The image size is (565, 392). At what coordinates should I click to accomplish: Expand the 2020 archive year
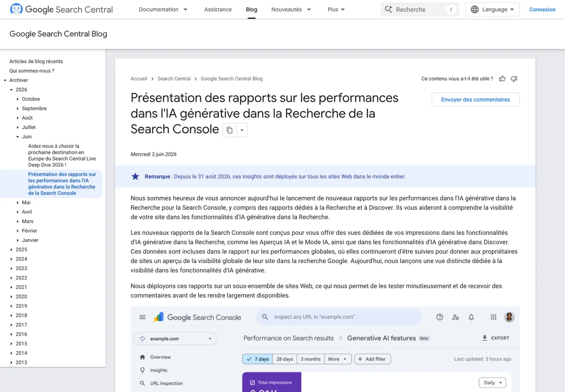(x=11, y=296)
